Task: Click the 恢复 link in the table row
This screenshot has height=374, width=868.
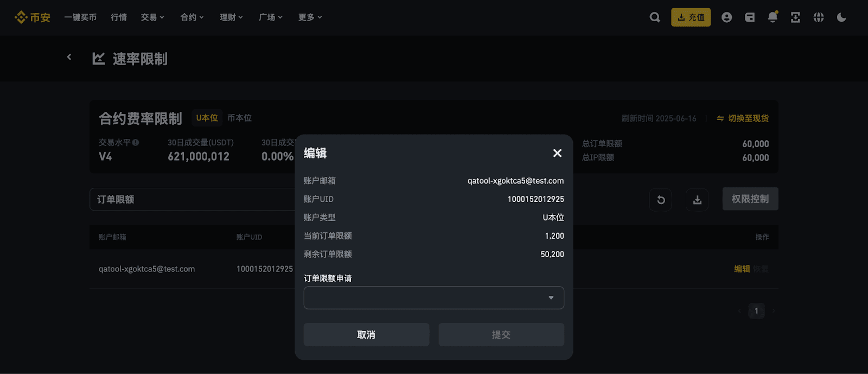Action: coord(761,269)
